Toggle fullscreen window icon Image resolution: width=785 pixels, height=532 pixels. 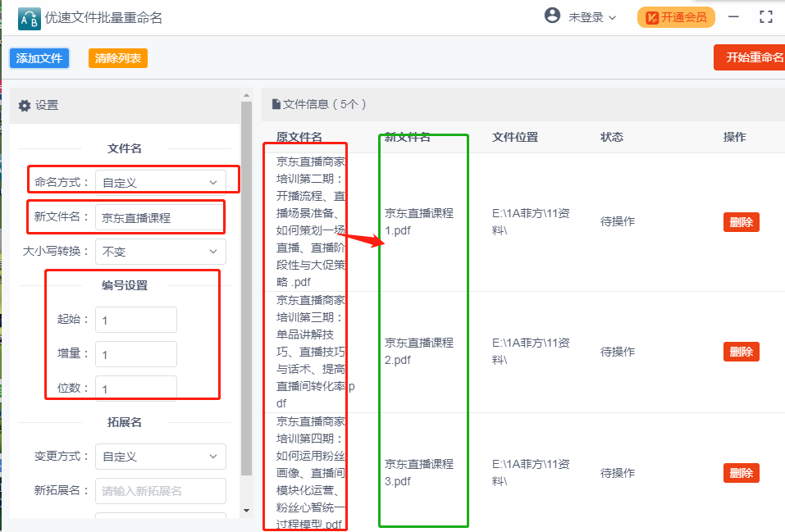766,17
